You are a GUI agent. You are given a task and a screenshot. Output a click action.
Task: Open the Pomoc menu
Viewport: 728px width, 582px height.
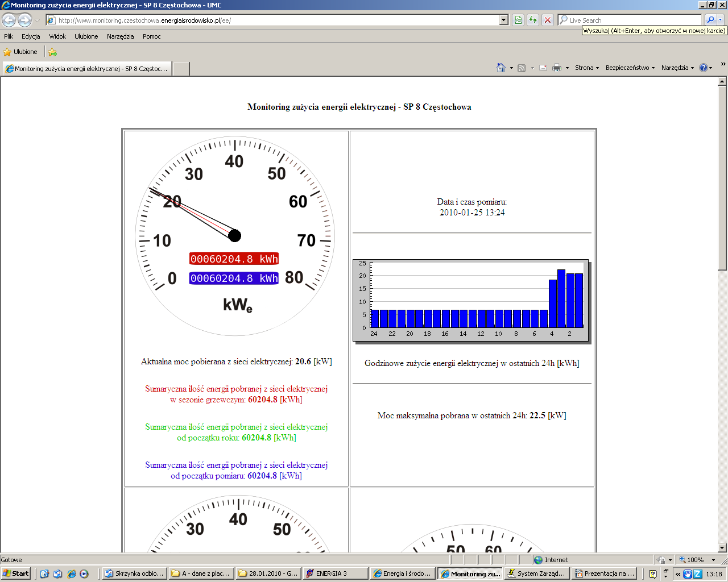(152, 36)
